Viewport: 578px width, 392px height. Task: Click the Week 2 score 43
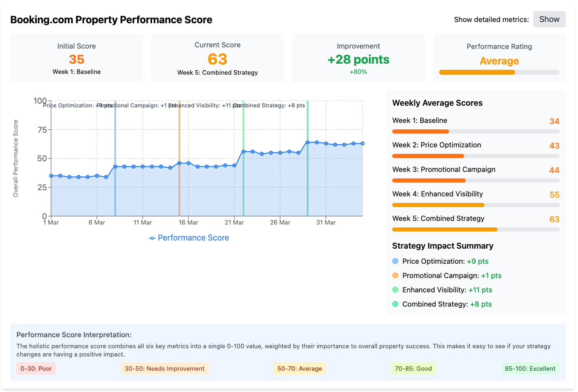tap(554, 146)
